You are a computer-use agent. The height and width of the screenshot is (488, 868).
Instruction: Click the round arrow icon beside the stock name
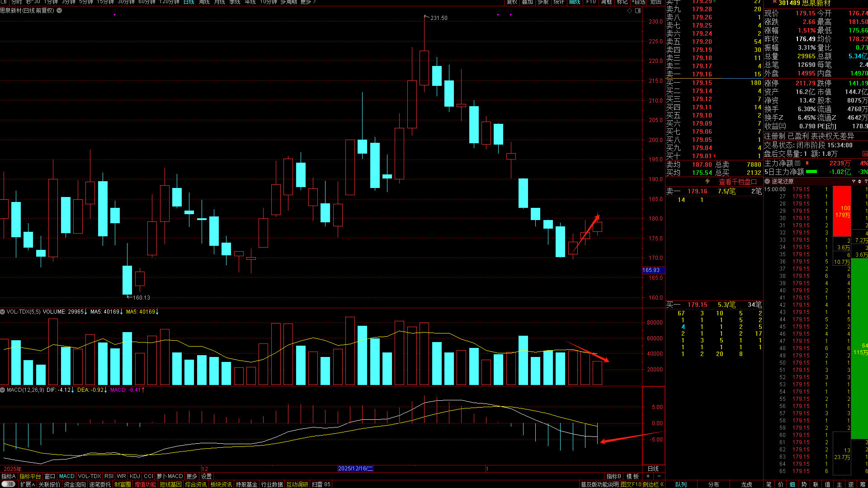point(59,10)
